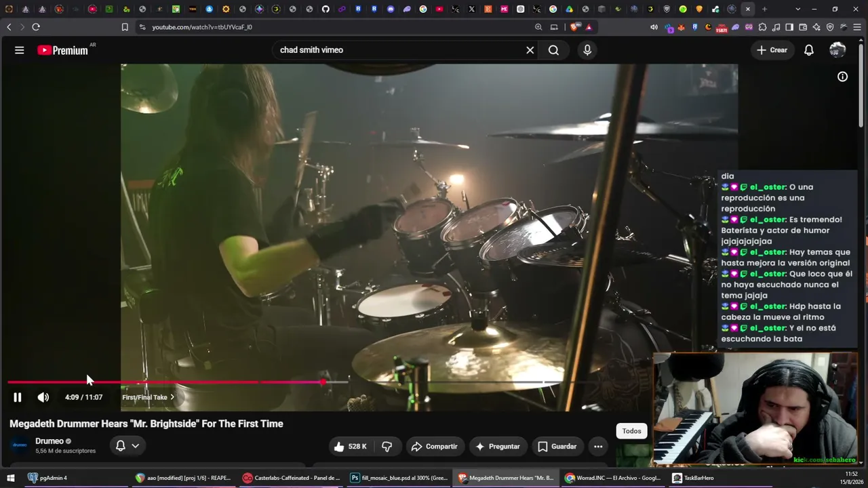The image size is (868, 488).
Task: Open the Brave Wallet icon
Action: point(803,27)
